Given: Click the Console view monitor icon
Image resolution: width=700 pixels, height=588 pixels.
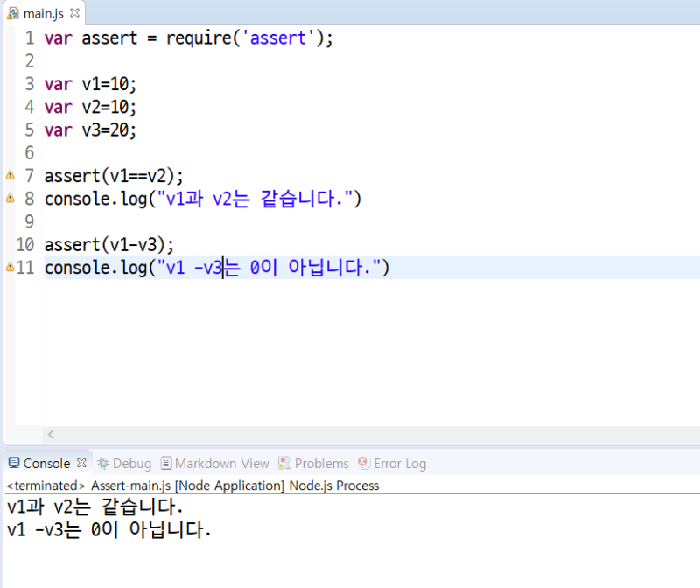Looking at the screenshot, I should tap(12, 463).
